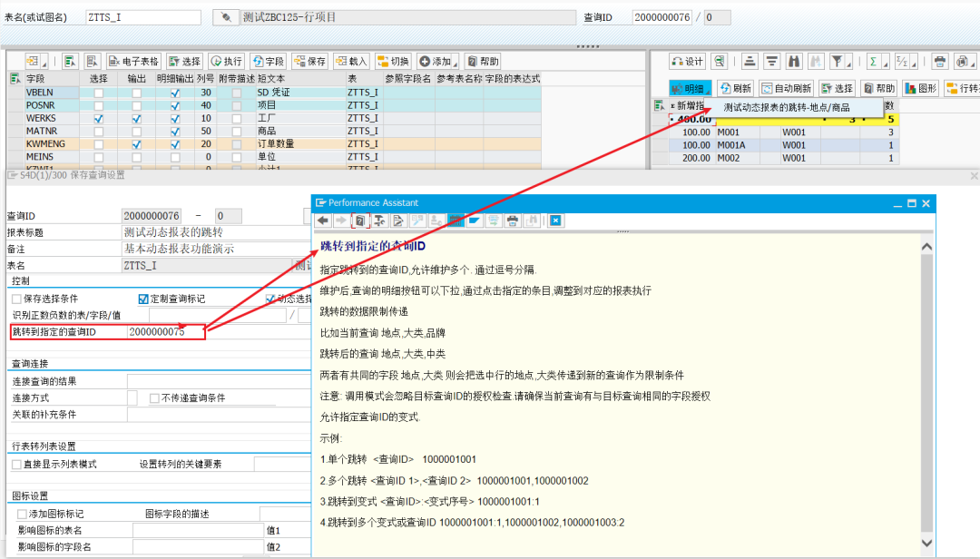Click the first layout icon left of 电子表格
This screenshot has height=559, width=980.
(x=70, y=62)
